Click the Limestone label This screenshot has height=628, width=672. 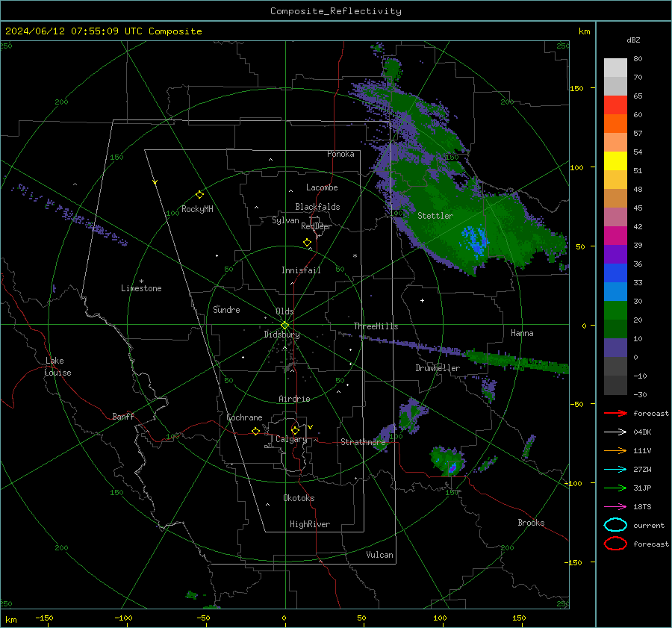pos(141,288)
